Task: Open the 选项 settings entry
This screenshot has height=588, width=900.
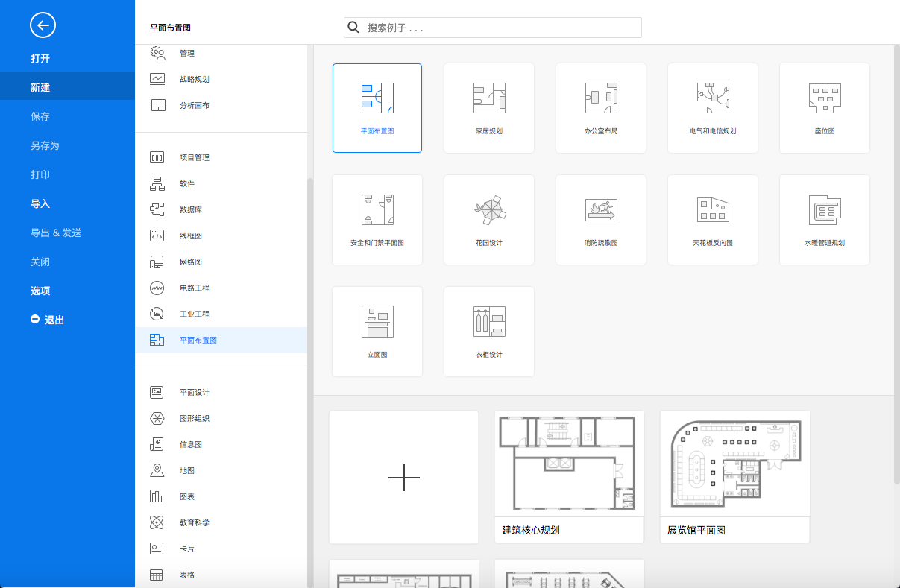Action: point(40,291)
